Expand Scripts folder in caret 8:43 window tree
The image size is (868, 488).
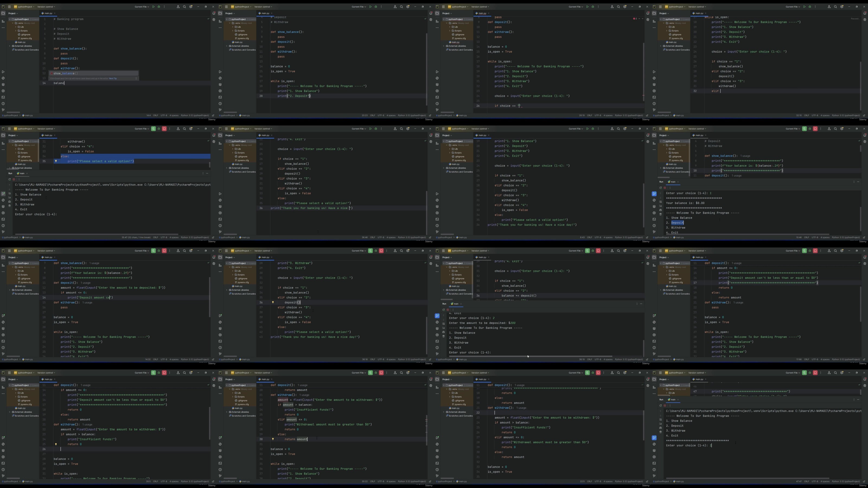click(x=450, y=153)
